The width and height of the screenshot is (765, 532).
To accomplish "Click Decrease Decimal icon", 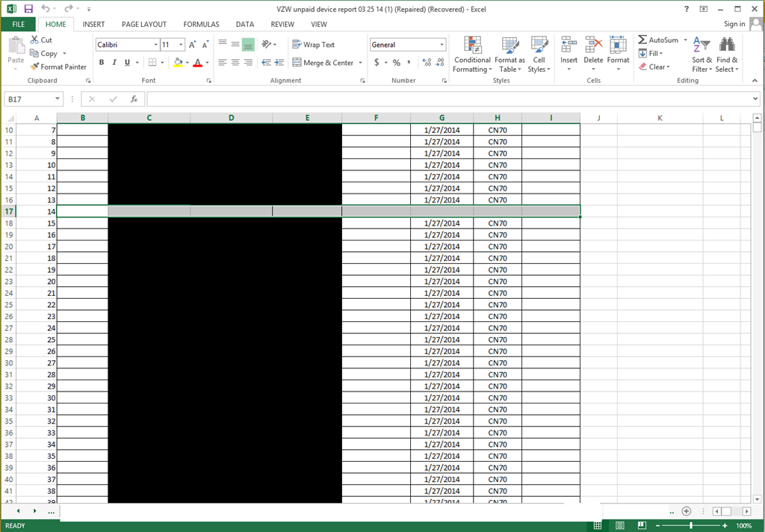I will 439,63.
